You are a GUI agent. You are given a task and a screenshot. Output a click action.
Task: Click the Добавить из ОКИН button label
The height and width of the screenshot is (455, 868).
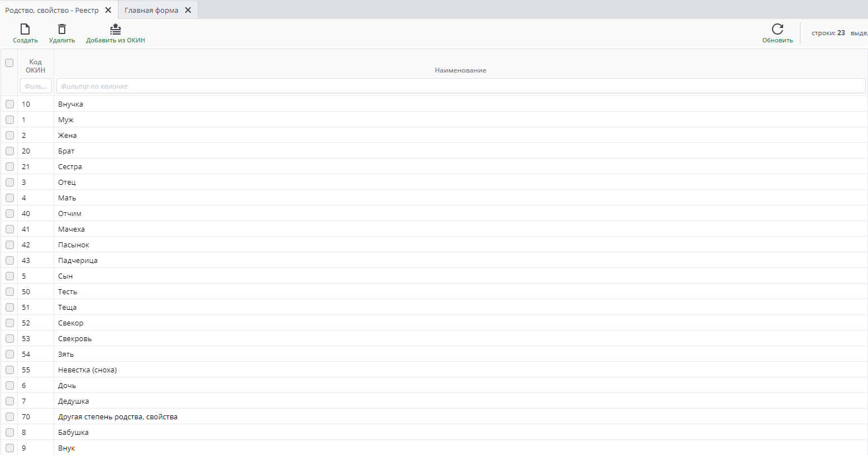(116, 40)
